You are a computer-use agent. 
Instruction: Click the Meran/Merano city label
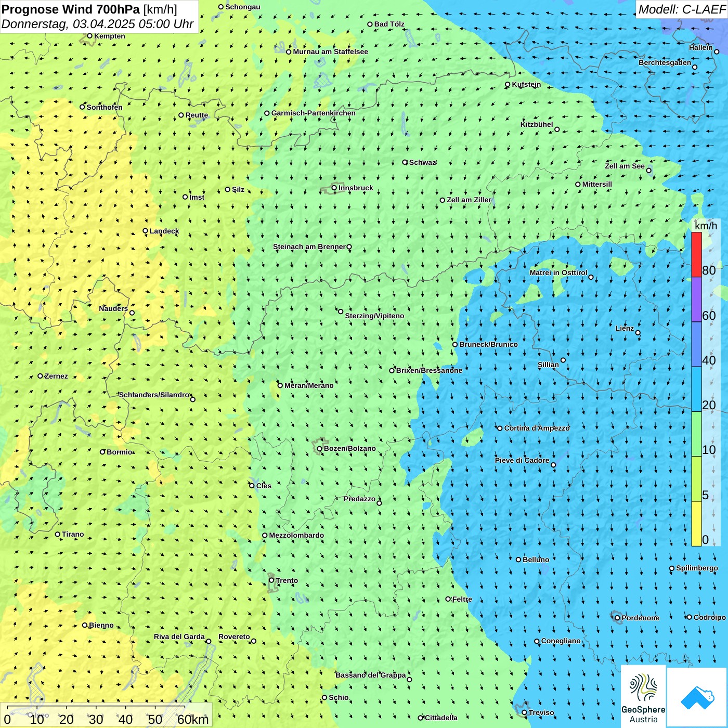(x=309, y=385)
